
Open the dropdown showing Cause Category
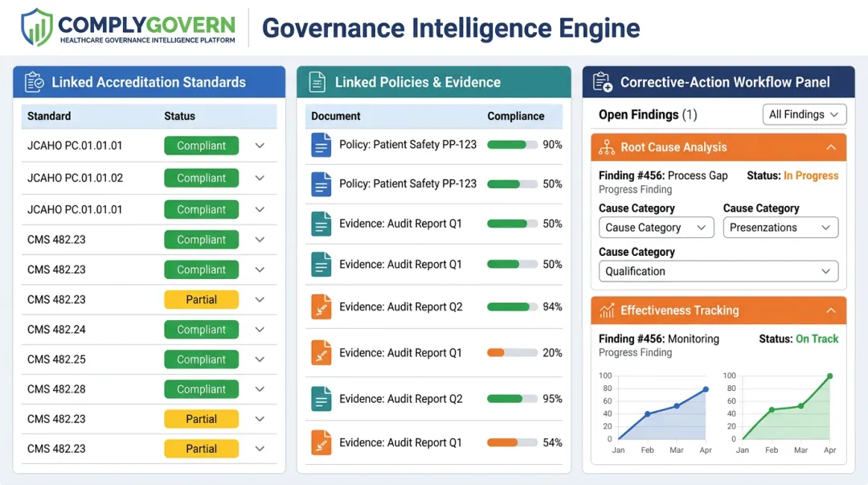point(657,228)
